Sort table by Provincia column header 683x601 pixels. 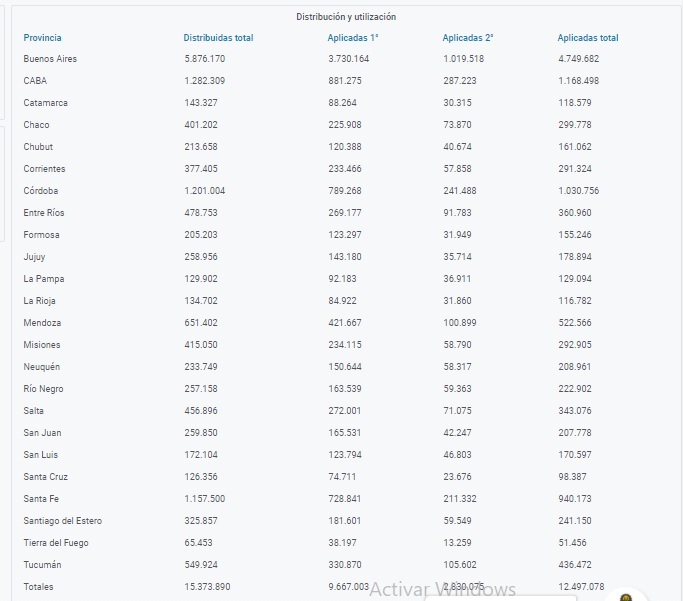pyautogui.click(x=42, y=38)
